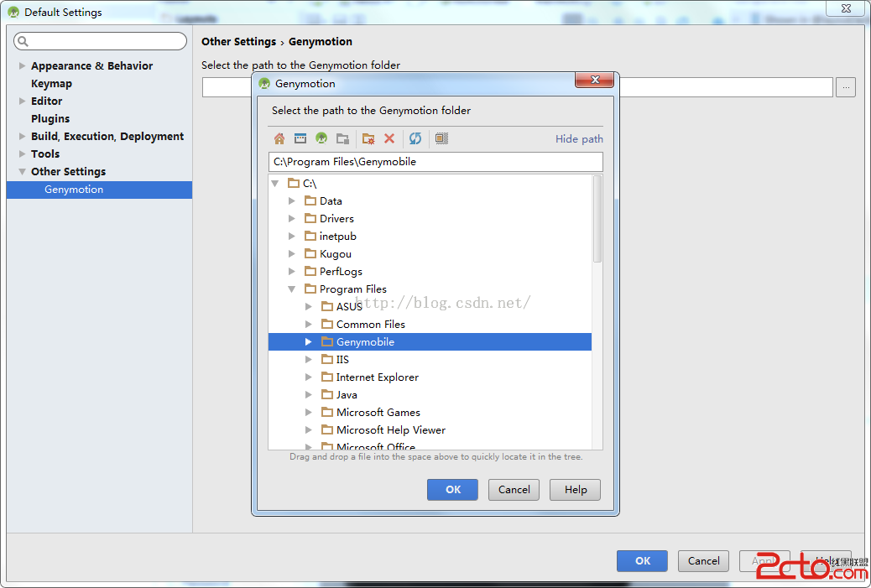Click the folder tree vertical scrollbar
This screenshot has height=588, width=871.
pyautogui.click(x=597, y=220)
